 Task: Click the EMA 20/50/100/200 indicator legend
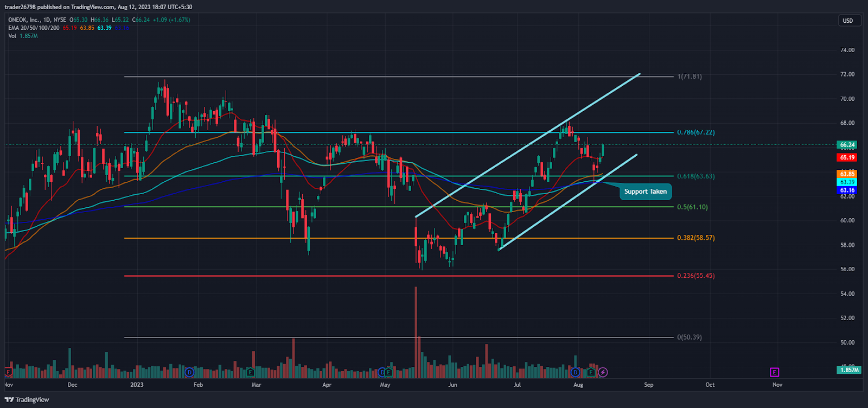pos(34,28)
